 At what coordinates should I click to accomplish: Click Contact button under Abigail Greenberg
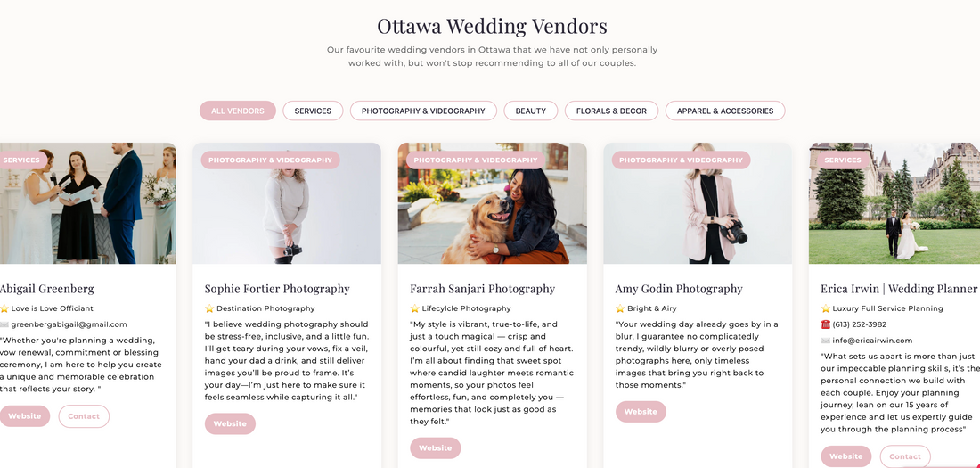(84, 416)
